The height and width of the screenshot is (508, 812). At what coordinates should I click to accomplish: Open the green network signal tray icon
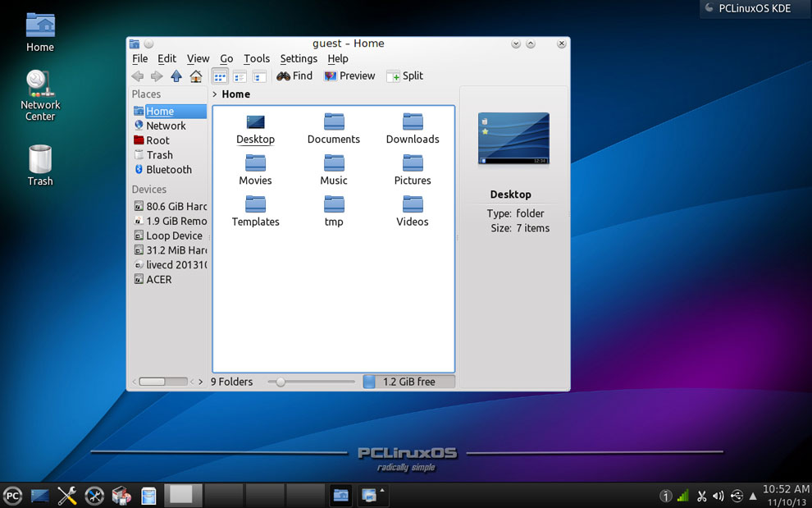click(683, 496)
